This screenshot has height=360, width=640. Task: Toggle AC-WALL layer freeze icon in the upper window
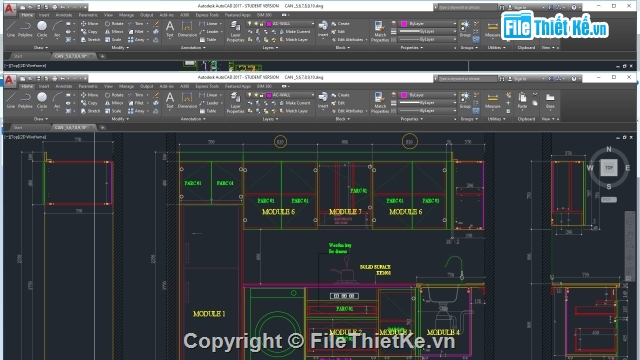pos(256,24)
